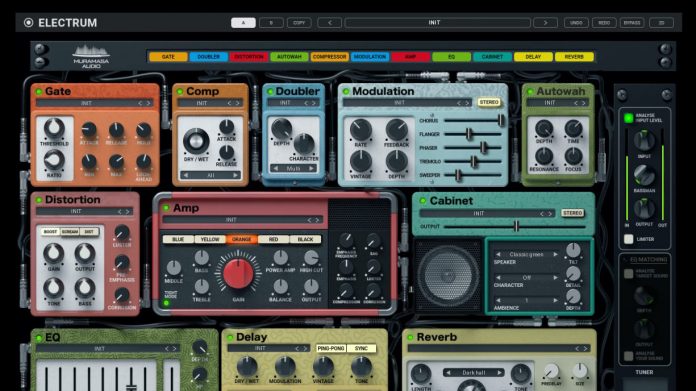
Task: Toggle Analyse Input Level button
Action: 629,118
